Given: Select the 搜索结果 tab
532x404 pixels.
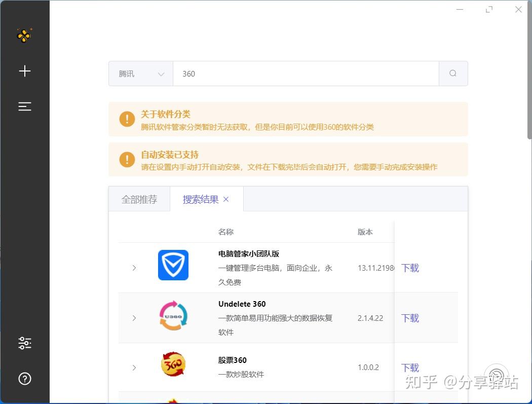Looking at the screenshot, I should (x=201, y=199).
